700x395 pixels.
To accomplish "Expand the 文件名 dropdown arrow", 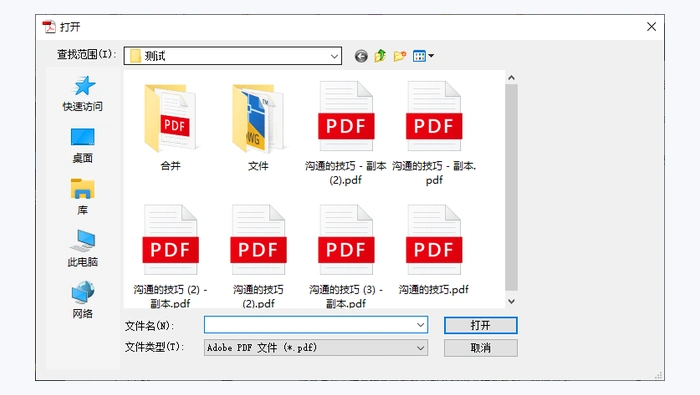I will pyautogui.click(x=420, y=325).
